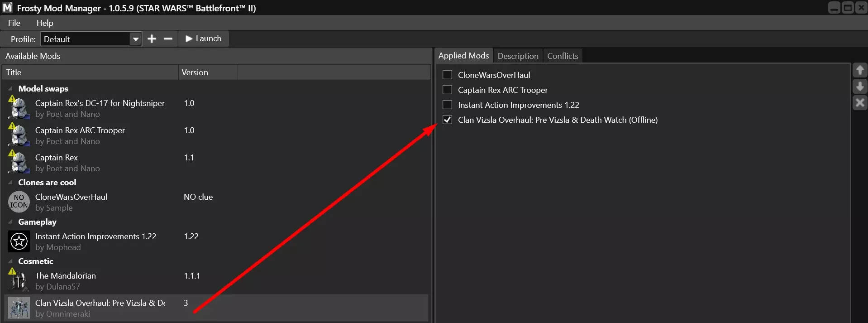
Task: Move selected mod down with arrow icon
Action: click(x=860, y=87)
